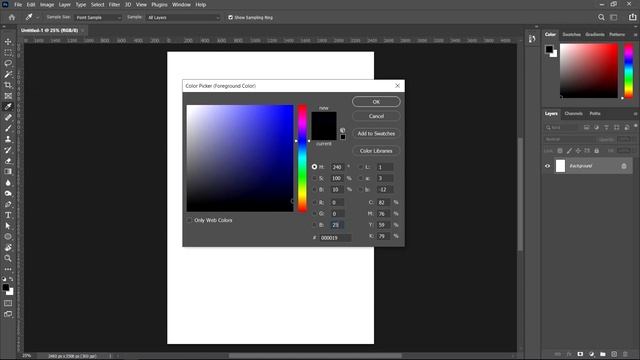The height and width of the screenshot is (360, 640).
Task: Toggle Quick Mask mode icon
Action: [8, 303]
